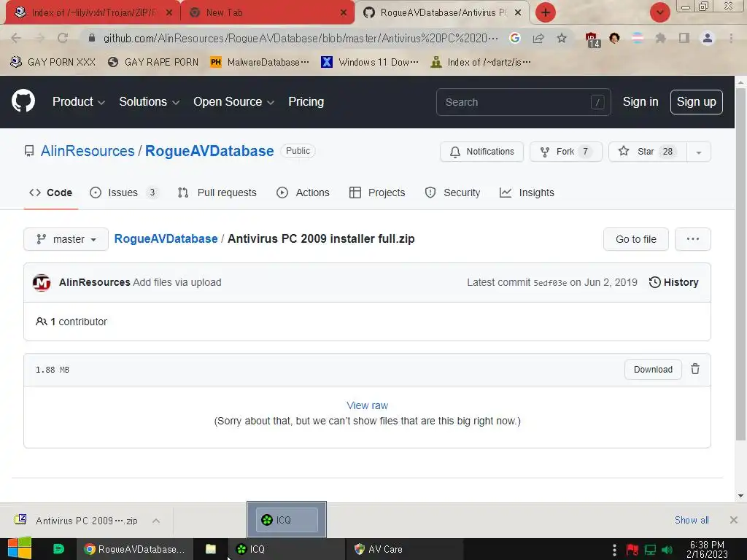
Task: Click the Go to file button
Action: pos(635,239)
